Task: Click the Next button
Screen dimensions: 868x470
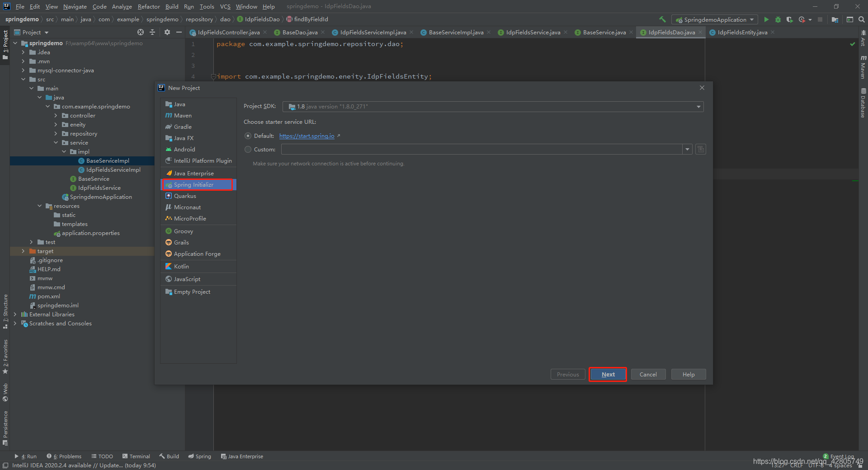Action: click(x=608, y=374)
